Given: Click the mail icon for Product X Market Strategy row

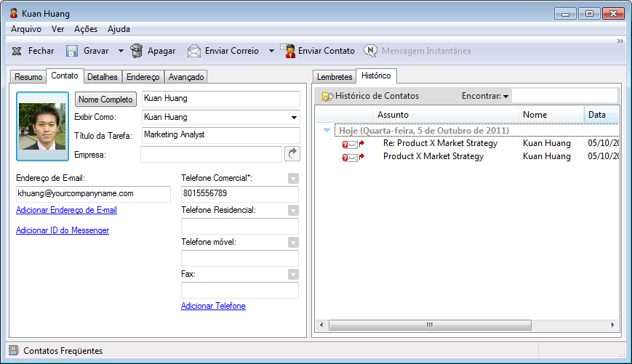Looking at the screenshot, I should (x=353, y=157).
